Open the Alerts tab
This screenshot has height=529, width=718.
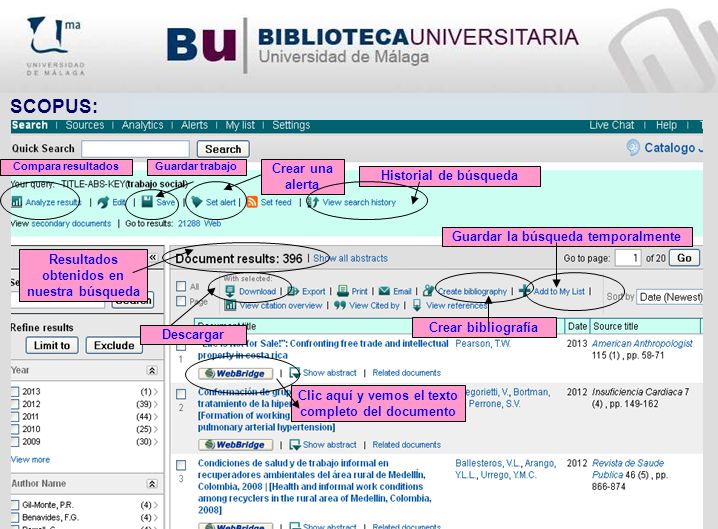pos(194,125)
